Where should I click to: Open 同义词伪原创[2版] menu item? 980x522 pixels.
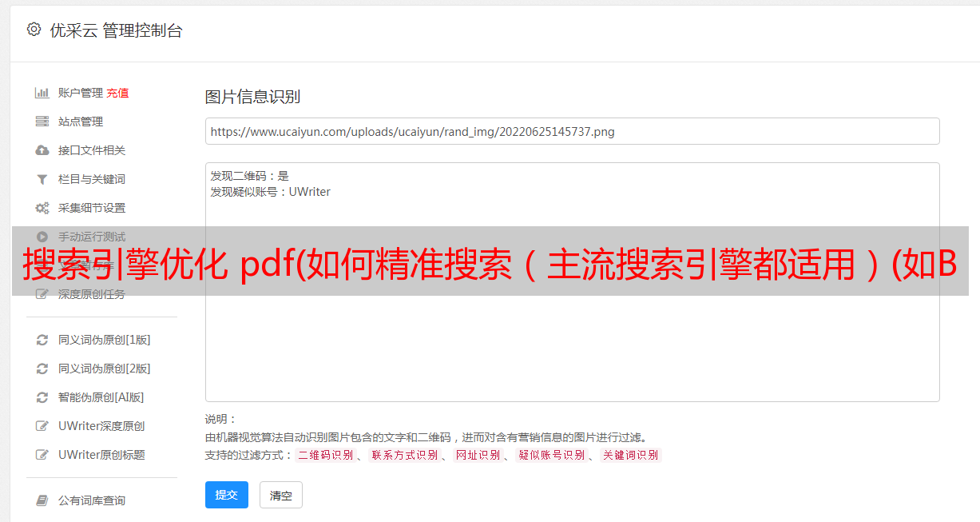pos(102,369)
